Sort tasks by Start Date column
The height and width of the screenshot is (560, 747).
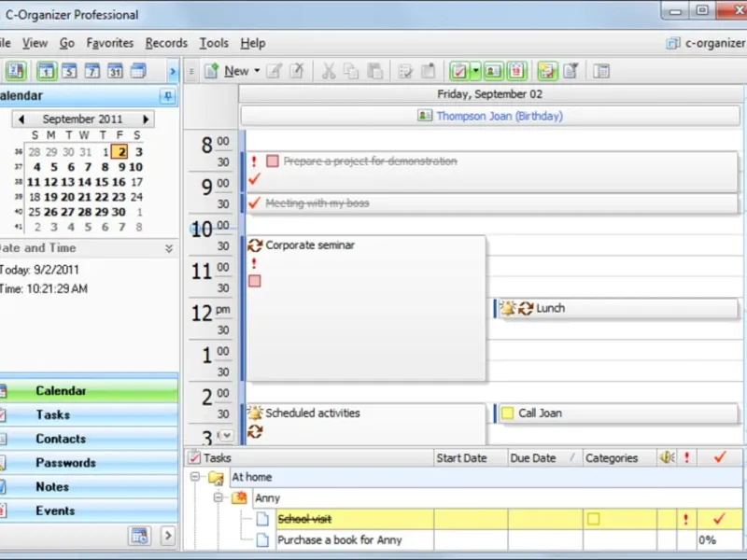click(471, 458)
